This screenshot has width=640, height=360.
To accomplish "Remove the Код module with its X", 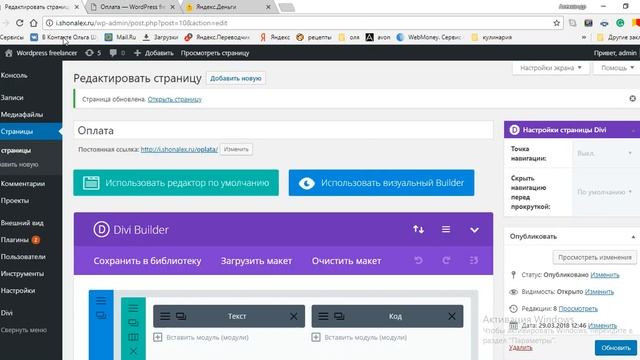I will 452,316.
